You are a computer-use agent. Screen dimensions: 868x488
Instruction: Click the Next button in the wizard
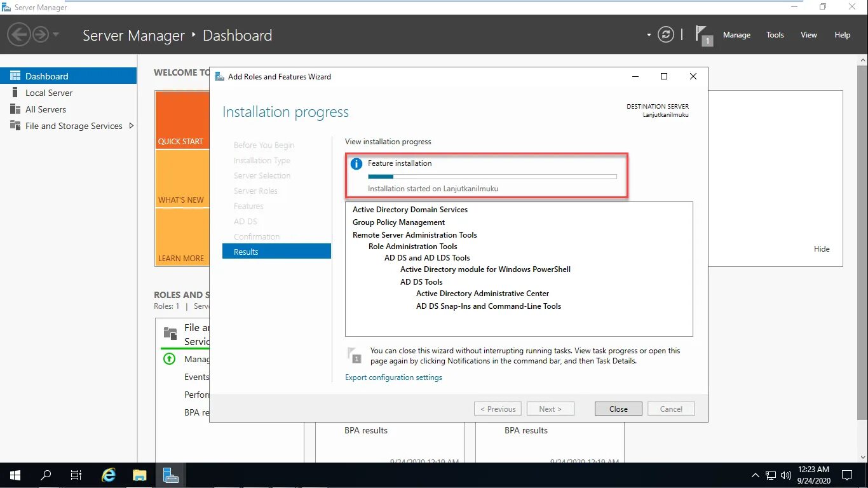pos(550,409)
